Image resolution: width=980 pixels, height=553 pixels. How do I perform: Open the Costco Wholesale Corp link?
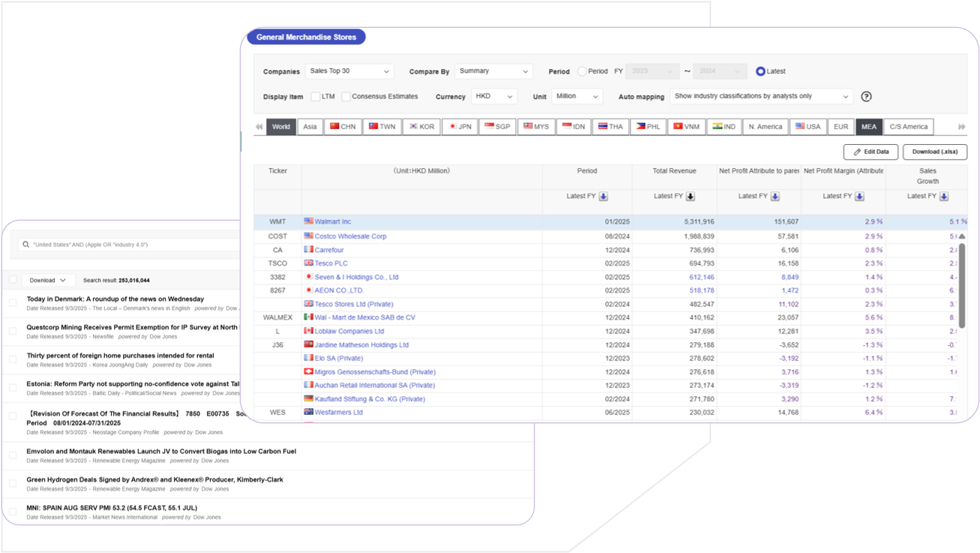tap(350, 236)
